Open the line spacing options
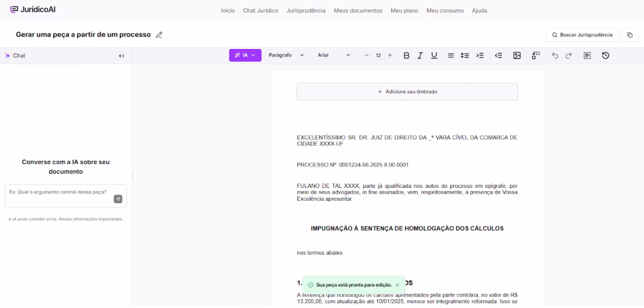The image size is (644, 308). (465, 55)
